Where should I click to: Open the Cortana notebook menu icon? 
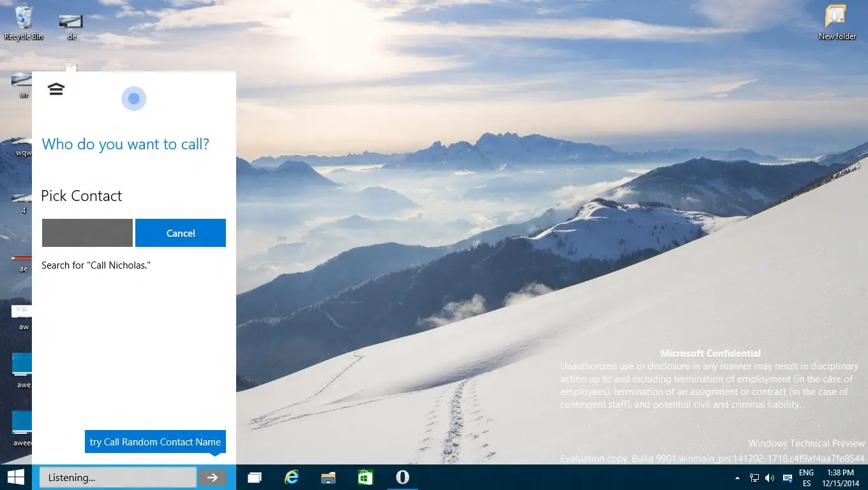(56, 89)
